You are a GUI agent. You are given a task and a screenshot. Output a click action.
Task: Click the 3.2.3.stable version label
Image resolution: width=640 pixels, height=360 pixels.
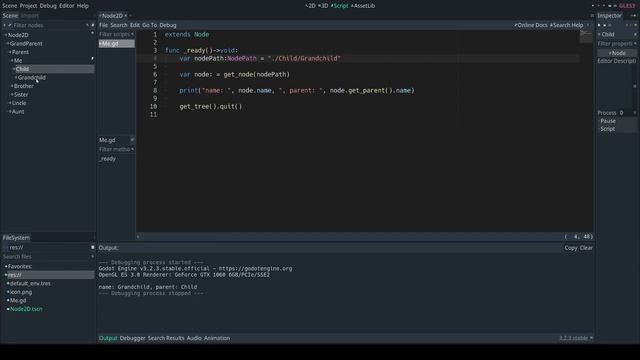(573, 338)
